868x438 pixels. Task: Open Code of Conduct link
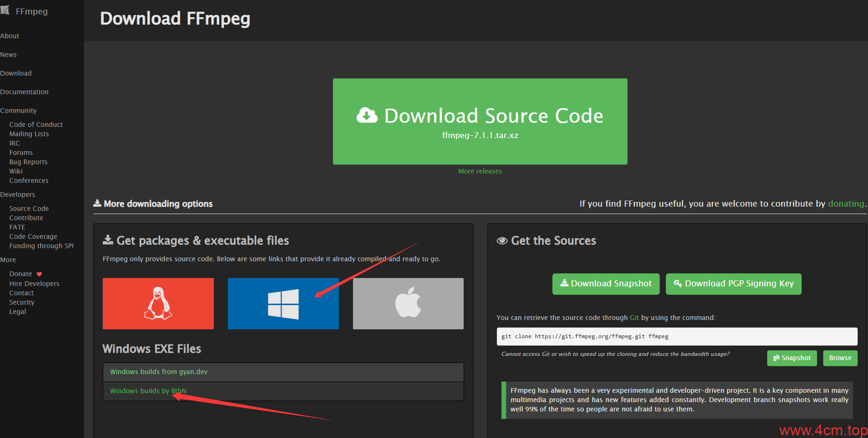coord(36,125)
